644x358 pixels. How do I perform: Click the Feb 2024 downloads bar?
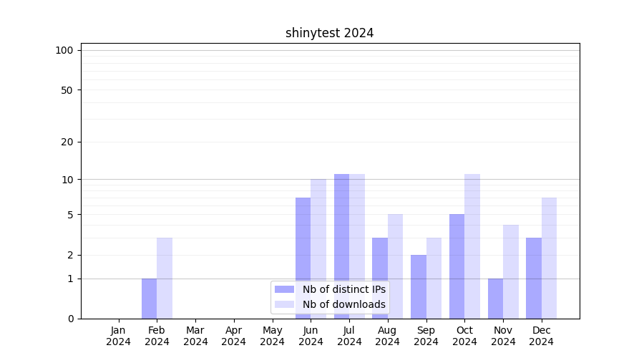(x=165, y=278)
